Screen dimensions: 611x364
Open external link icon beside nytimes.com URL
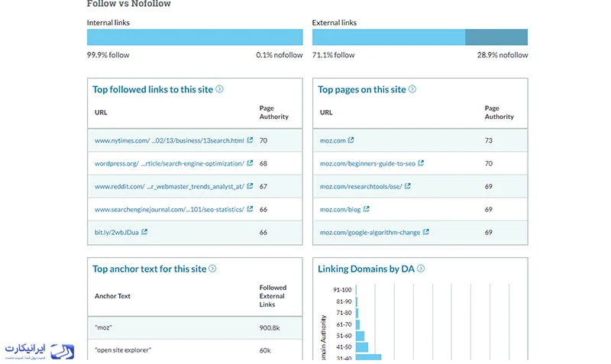[x=251, y=140]
